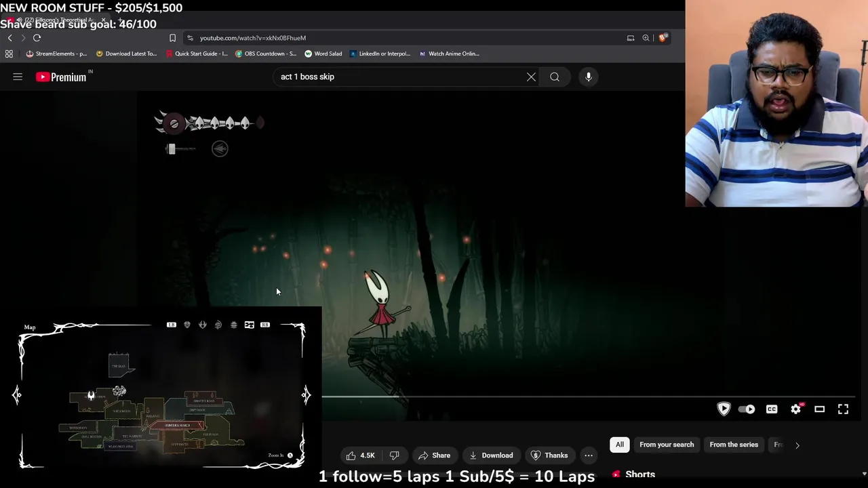Open the video settings gear

(796, 409)
